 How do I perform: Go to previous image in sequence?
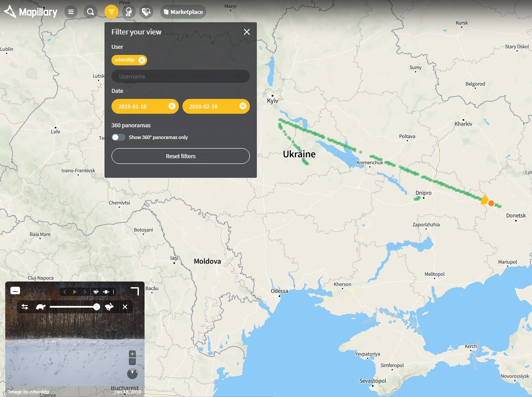pyautogui.click(x=64, y=292)
